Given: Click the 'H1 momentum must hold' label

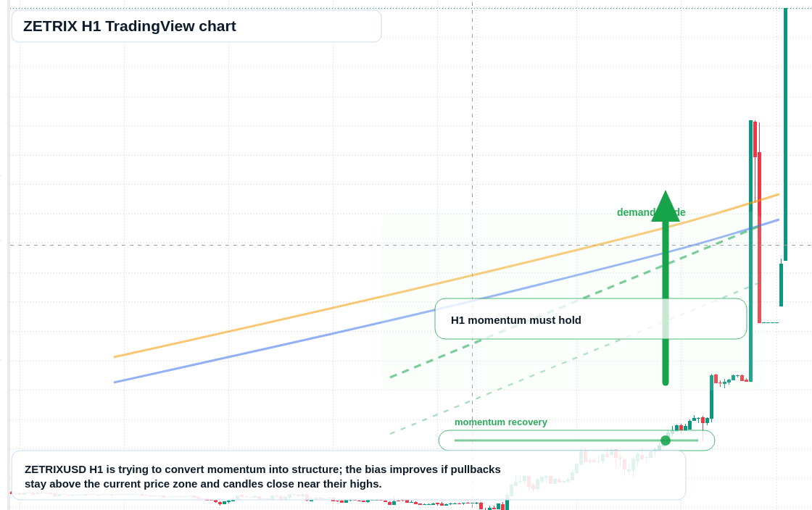Looking at the screenshot, I should (515, 320).
